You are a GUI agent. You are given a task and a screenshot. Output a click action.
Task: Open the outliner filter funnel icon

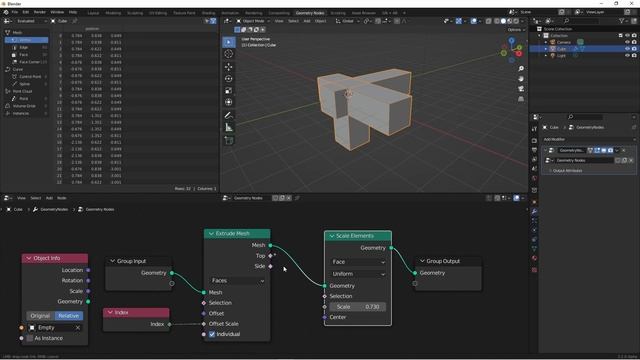tap(622, 21)
